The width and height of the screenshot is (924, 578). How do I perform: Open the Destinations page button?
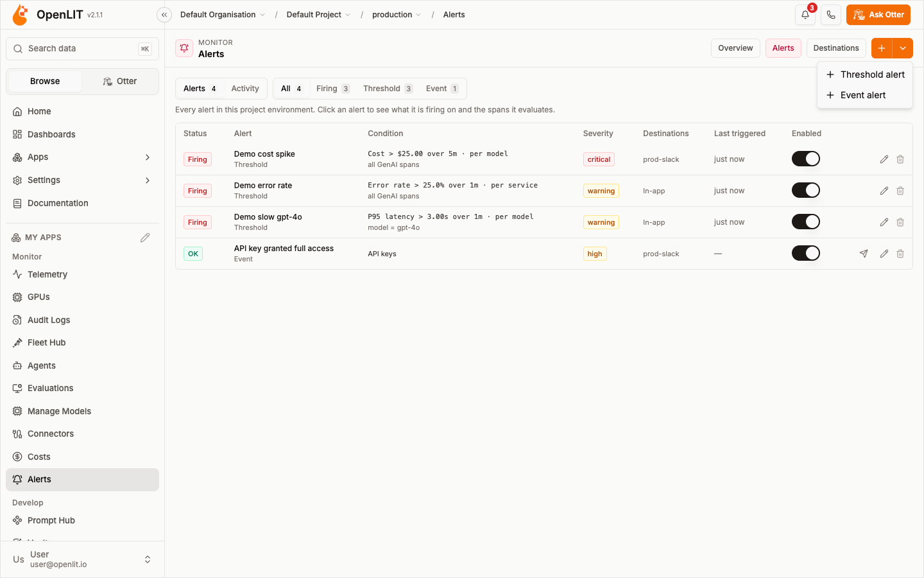(836, 48)
